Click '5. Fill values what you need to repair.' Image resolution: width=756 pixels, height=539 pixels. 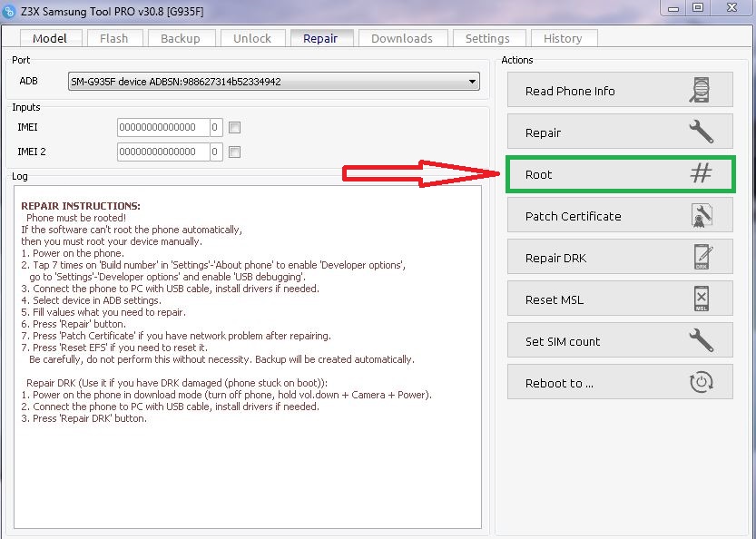[103, 312]
